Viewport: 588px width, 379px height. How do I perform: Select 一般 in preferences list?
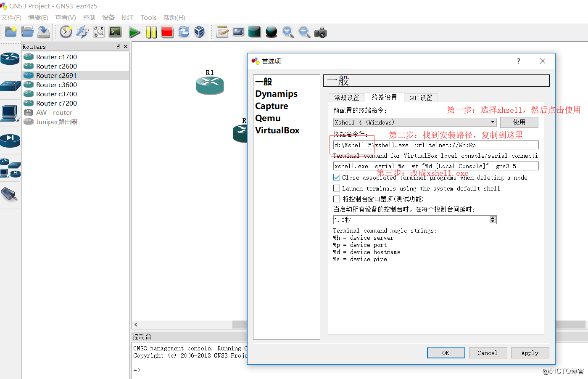tap(264, 82)
